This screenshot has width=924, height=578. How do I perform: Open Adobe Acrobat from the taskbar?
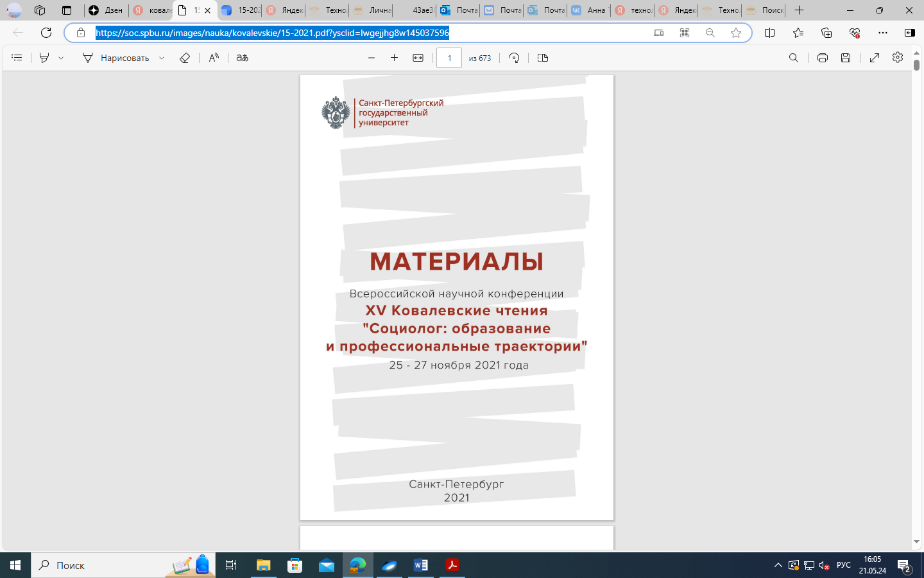click(452, 565)
